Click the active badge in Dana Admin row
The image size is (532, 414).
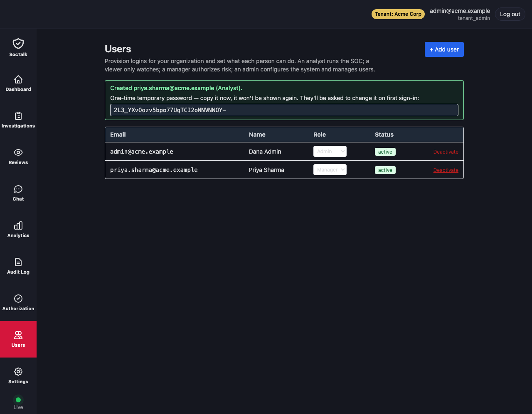coord(385,152)
